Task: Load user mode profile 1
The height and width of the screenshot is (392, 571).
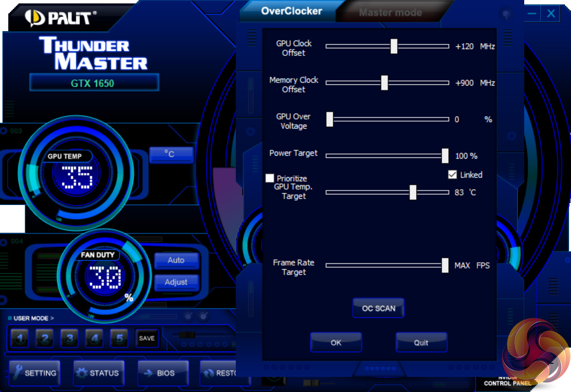Action: (x=19, y=338)
